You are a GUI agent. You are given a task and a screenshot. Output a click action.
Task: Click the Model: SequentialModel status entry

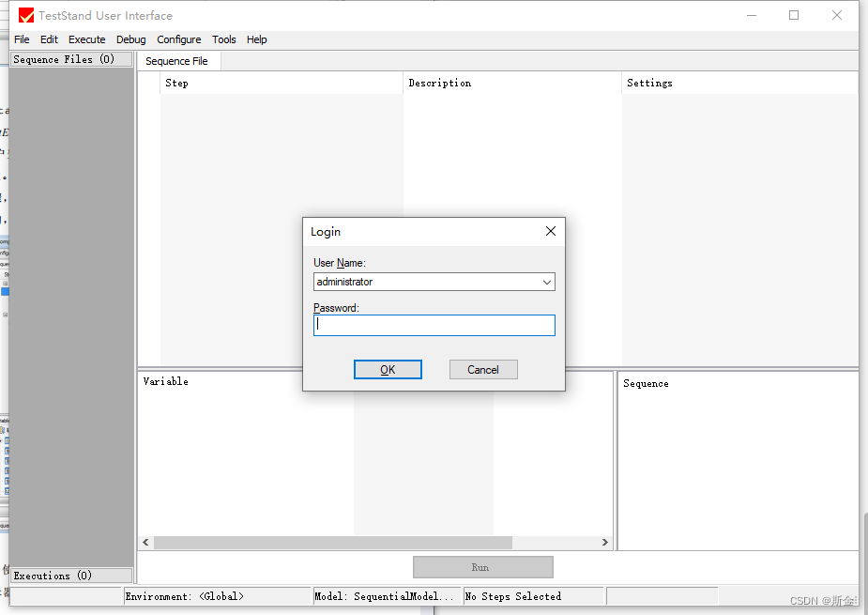pos(387,596)
